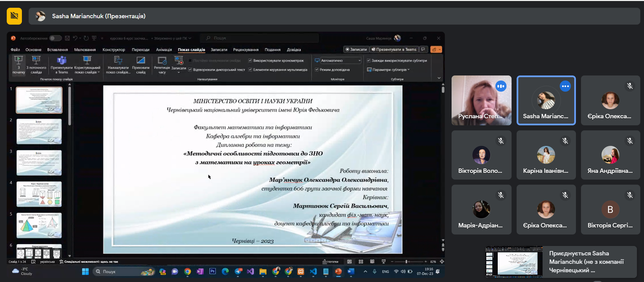Click the undo arrow in title bar
Screen dimensions: 644x282
point(75,38)
